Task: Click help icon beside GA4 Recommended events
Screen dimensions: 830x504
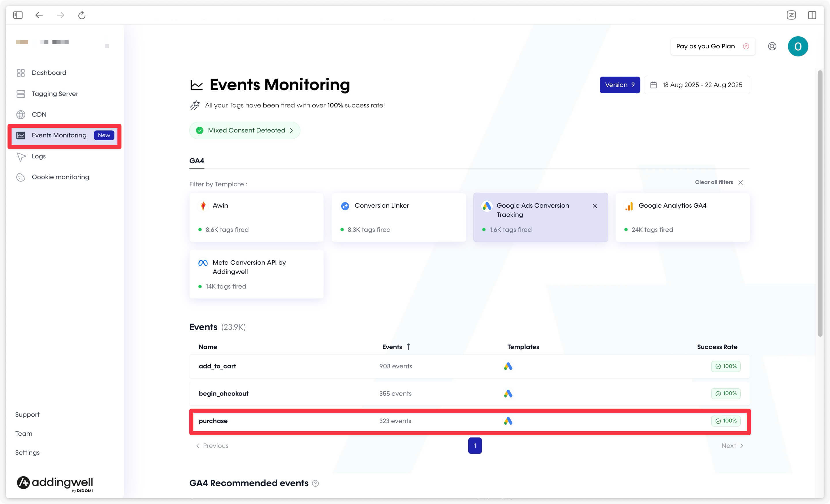Action: (315, 483)
